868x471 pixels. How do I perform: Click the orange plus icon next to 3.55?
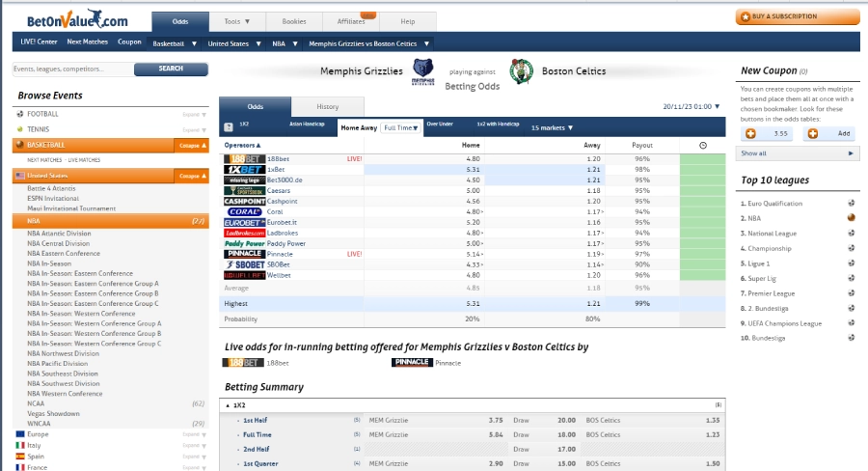[x=750, y=133]
